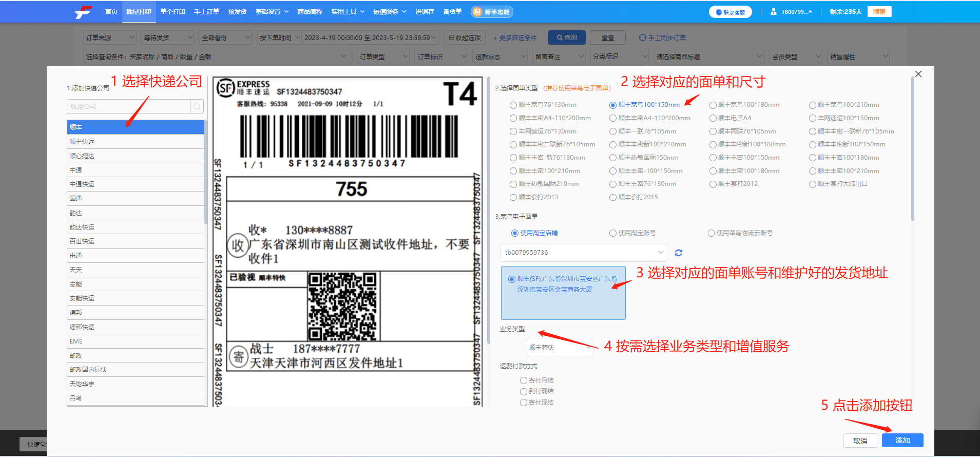Open the 手工订单 menu item
Image resolution: width=980 pixels, height=457 pixels.
206,11
